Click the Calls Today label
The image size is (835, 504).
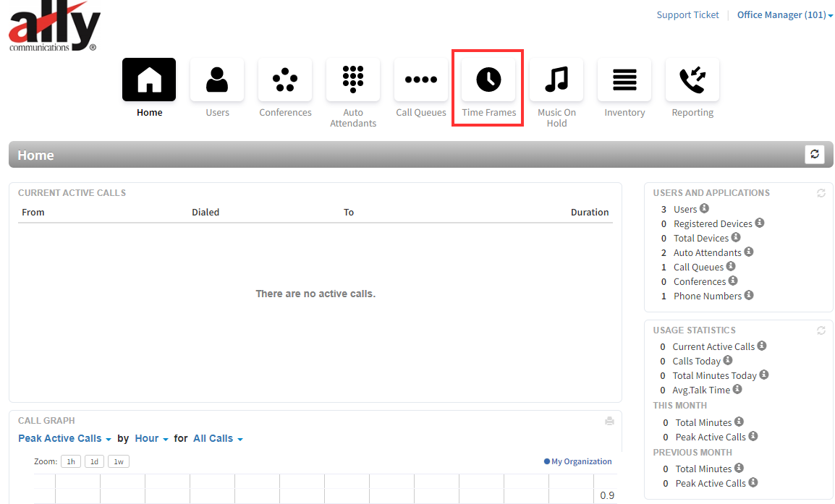coord(697,361)
